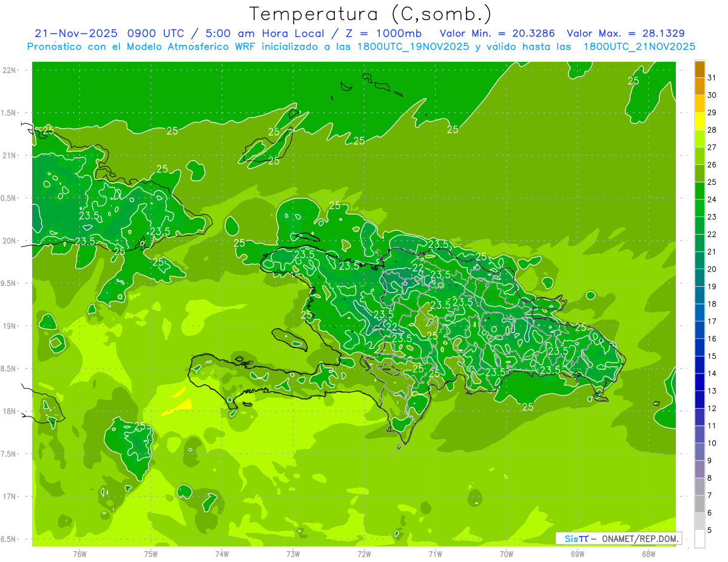Click the "70W" longitude axis label

coord(507,554)
